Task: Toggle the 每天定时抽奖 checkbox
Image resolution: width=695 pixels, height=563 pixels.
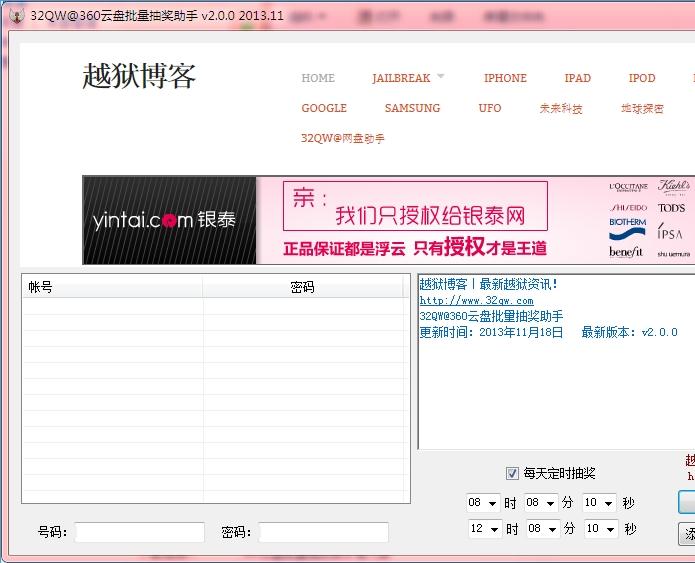Action: coord(512,473)
